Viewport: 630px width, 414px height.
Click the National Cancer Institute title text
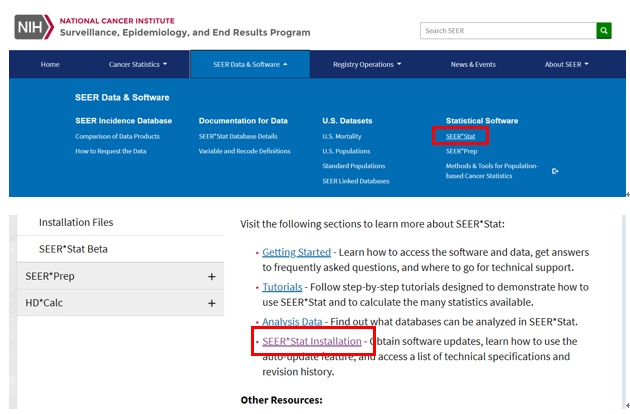pyautogui.click(x=117, y=21)
